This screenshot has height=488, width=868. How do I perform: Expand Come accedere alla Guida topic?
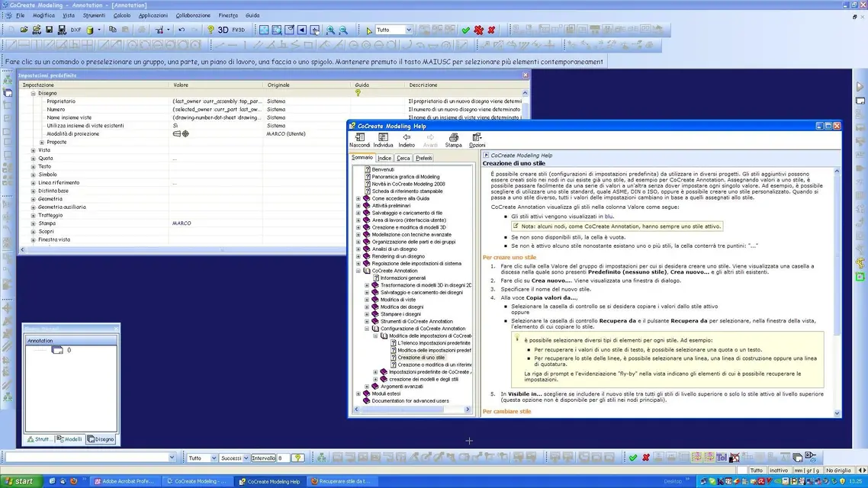(x=358, y=198)
